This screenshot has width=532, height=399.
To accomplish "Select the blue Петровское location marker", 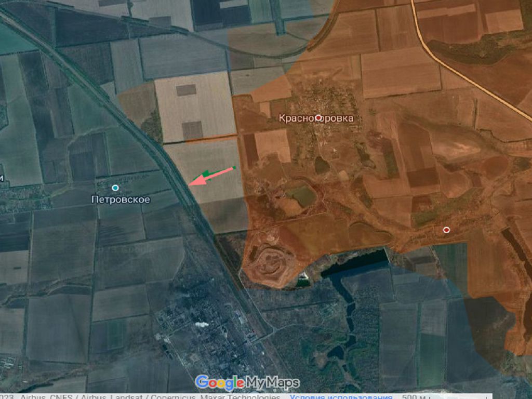I will (115, 188).
